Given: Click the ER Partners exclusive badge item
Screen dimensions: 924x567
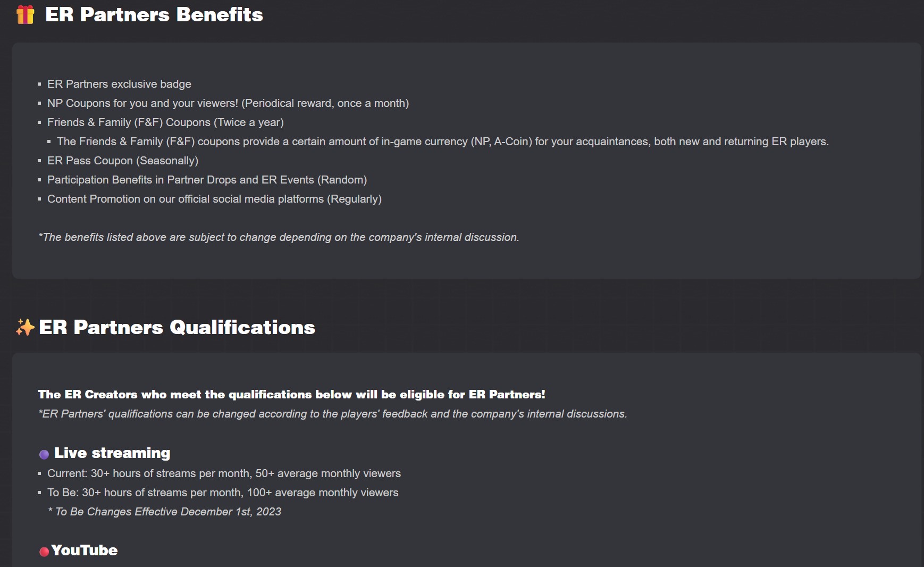Looking at the screenshot, I should coord(119,84).
